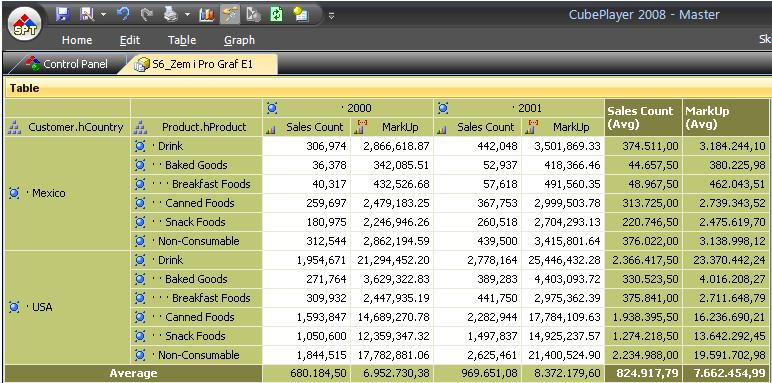Open the Table ribbon tab
Viewport: 772px width, 383px height.
182,40
